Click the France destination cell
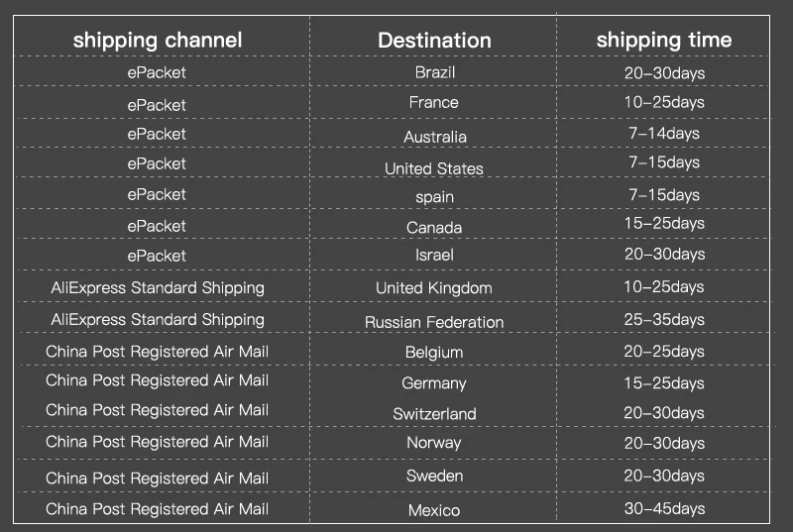Image resolution: width=793 pixels, height=532 pixels. click(x=434, y=102)
